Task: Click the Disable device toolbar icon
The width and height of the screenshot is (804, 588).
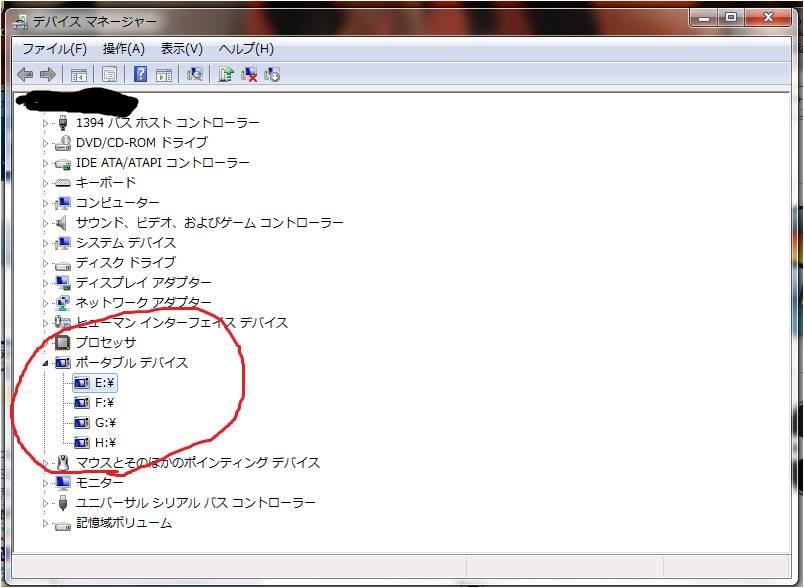Action: point(272,74)
